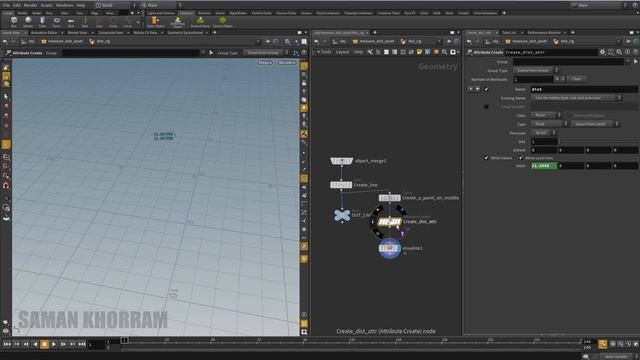Open the Performance Monitor tab
The height and width of the screenshot is (360, 640).
tap(544, 33)
